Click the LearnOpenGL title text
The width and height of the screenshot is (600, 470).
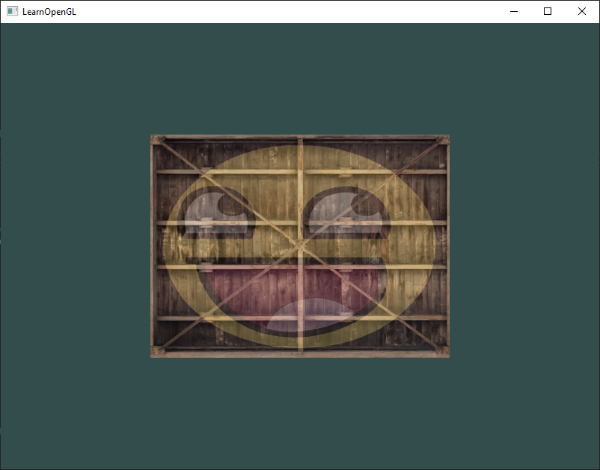pyautogui.click(x=50, y=11)
